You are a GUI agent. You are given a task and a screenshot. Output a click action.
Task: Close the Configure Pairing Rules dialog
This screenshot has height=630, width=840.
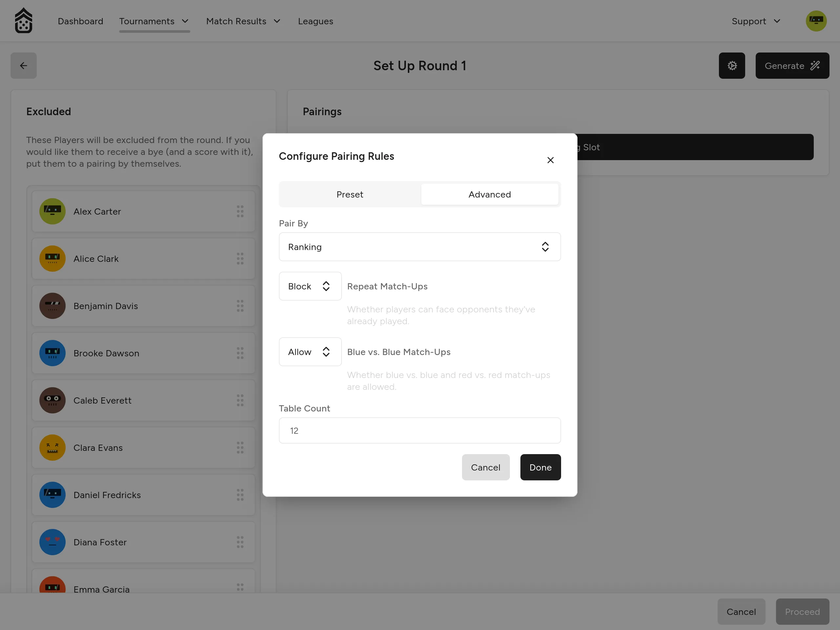[x=550, y=160]
